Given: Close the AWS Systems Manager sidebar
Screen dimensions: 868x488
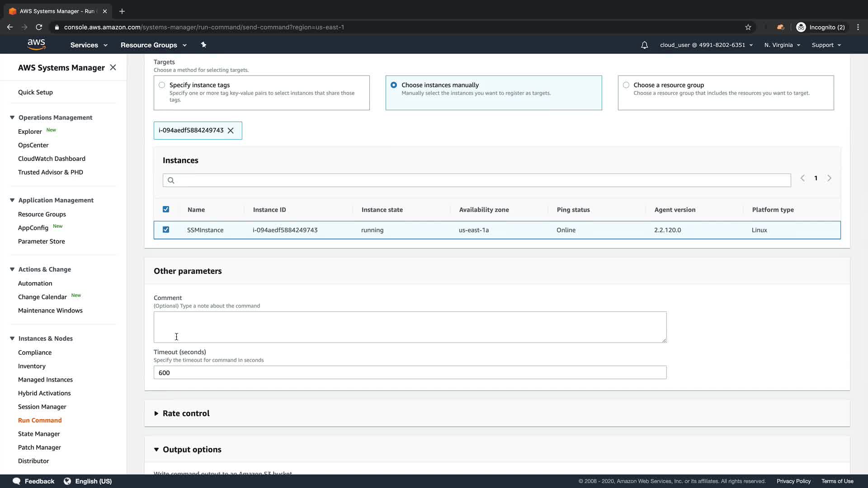Looking at the screenshot, I should tap(113, 67).
